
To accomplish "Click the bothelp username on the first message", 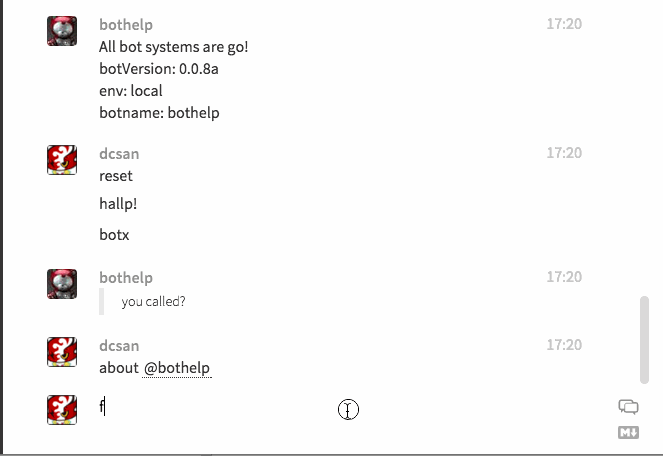I will (x=126, y=25).
